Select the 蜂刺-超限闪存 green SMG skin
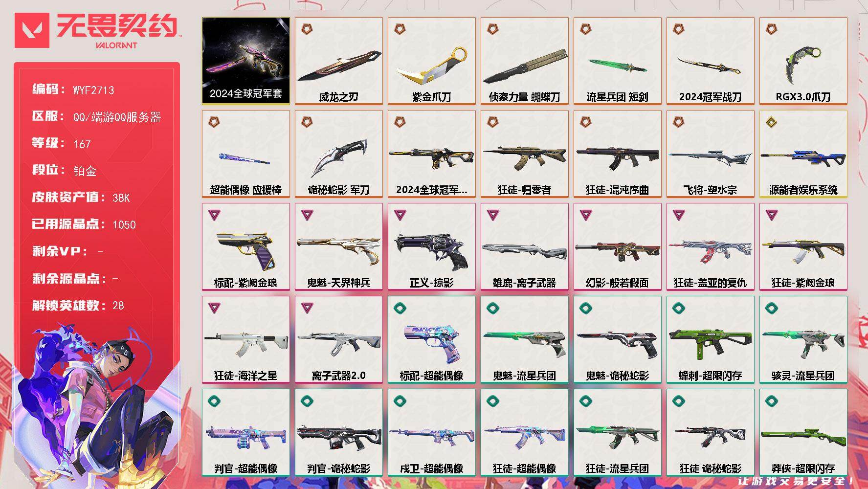The width and height of the screenshot is (868, 489). click(x=710, y=340)
